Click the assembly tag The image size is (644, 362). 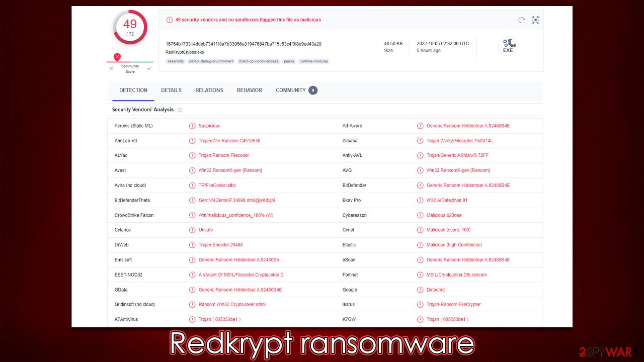176,61
